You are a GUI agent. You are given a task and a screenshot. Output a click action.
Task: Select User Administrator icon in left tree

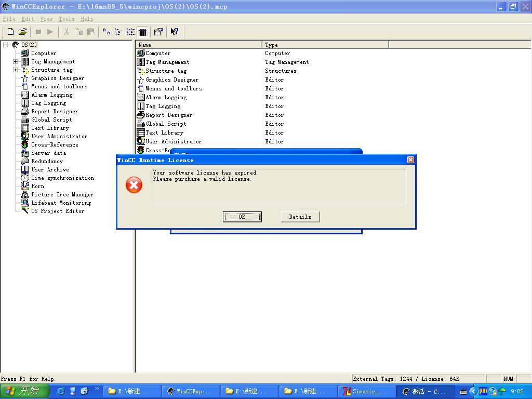coord(25,136)
